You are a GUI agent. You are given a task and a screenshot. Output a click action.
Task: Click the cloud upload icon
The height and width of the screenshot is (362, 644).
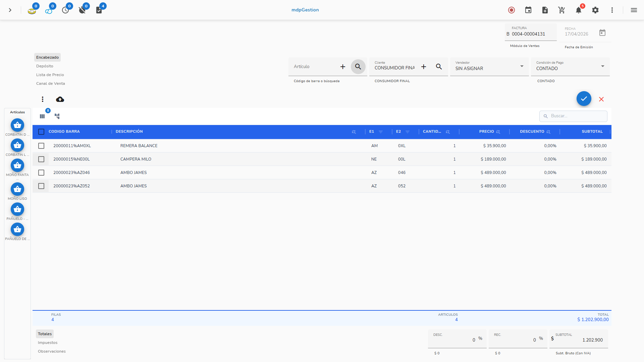point(60,99)
